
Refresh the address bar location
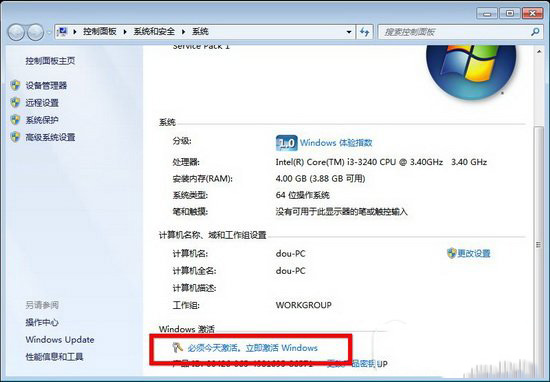365,32
